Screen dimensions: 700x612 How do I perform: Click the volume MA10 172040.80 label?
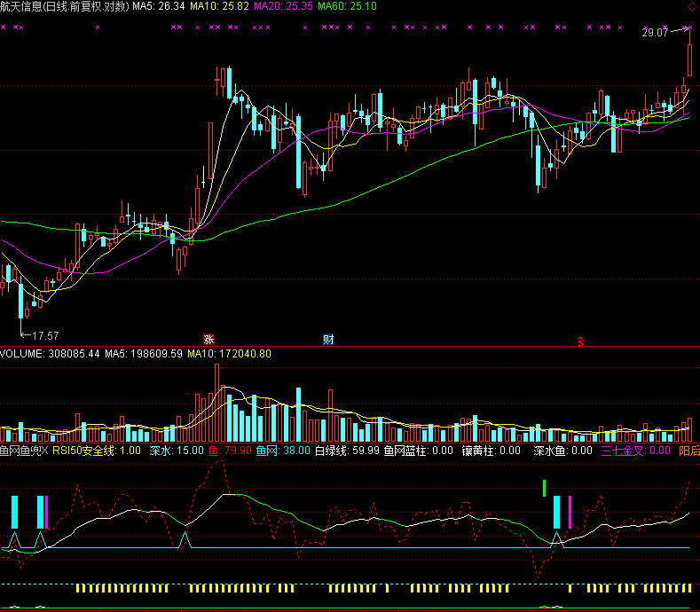(229, 353)
